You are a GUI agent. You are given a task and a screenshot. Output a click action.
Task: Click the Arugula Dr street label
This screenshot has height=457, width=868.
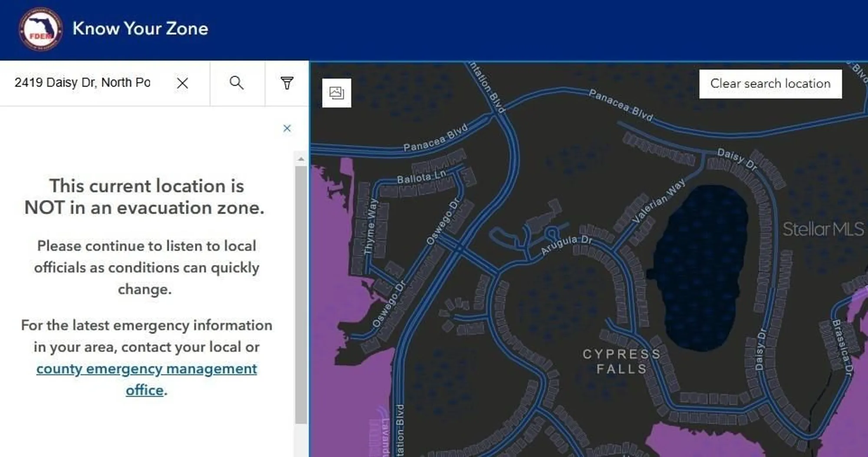566,245
